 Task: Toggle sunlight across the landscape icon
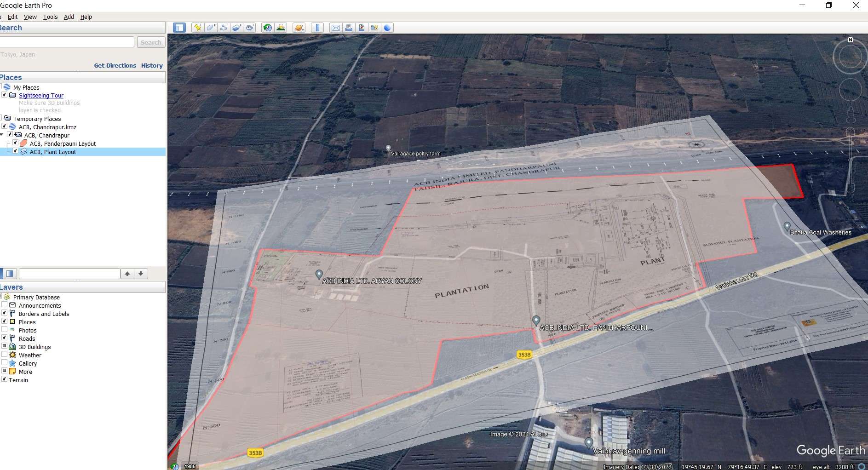tap(281, 28)
